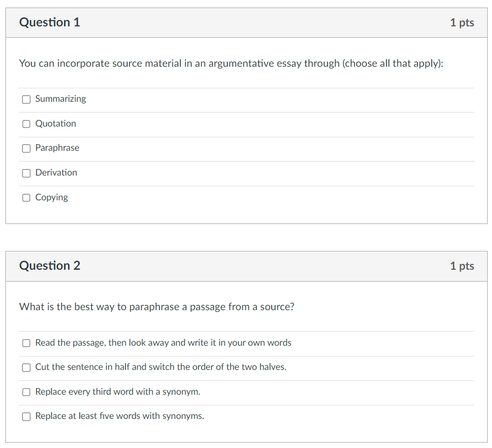Click the Summarizing answer label
Image resolution: width=492 pixels, height=448 pixels.
(60, 99)
